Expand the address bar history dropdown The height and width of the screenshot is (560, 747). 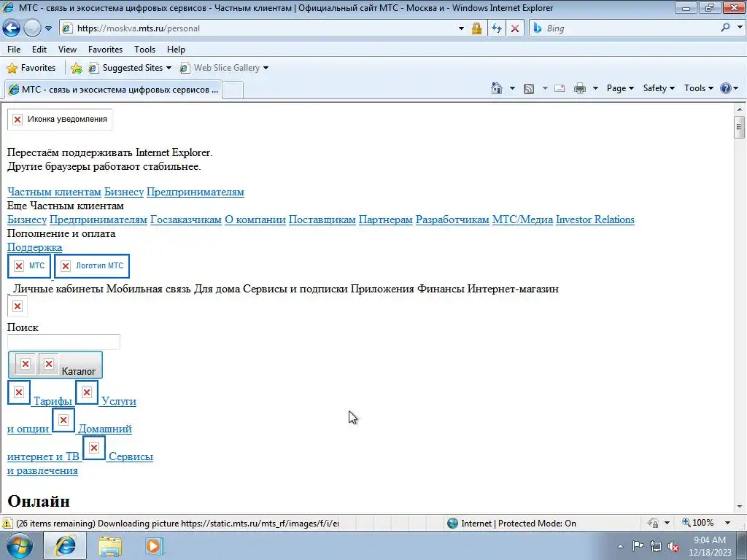[x=461, y=28]
